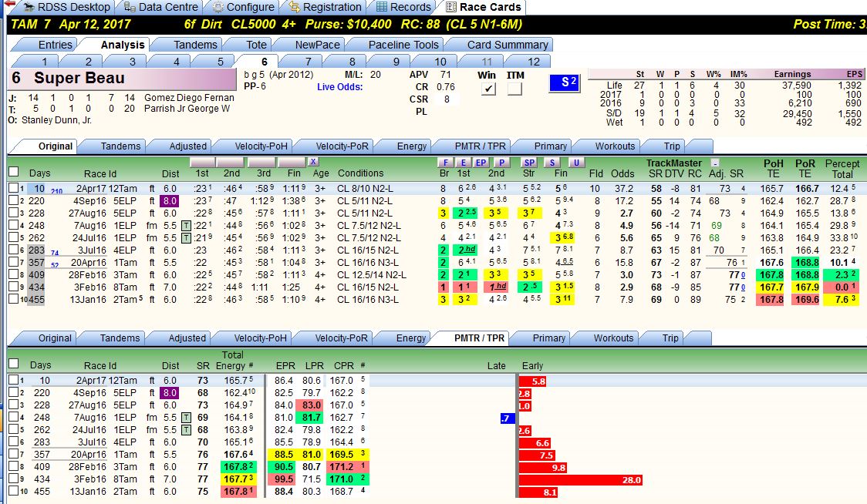
Task: Click the 9.8 Early red bar
Action: (543, 468)
